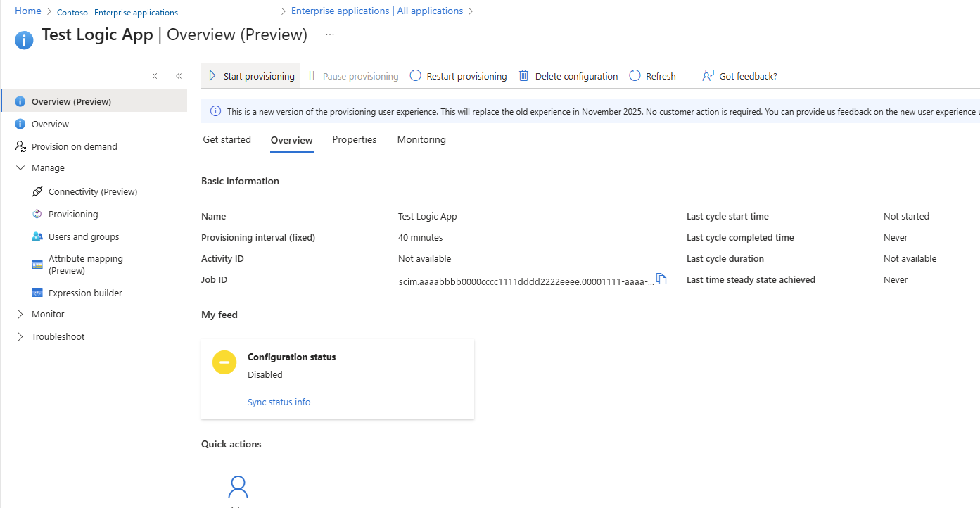Click the "Never" value for last cycle completed time
The height and width of the screenshot is (508, 980).
(896, 237)
